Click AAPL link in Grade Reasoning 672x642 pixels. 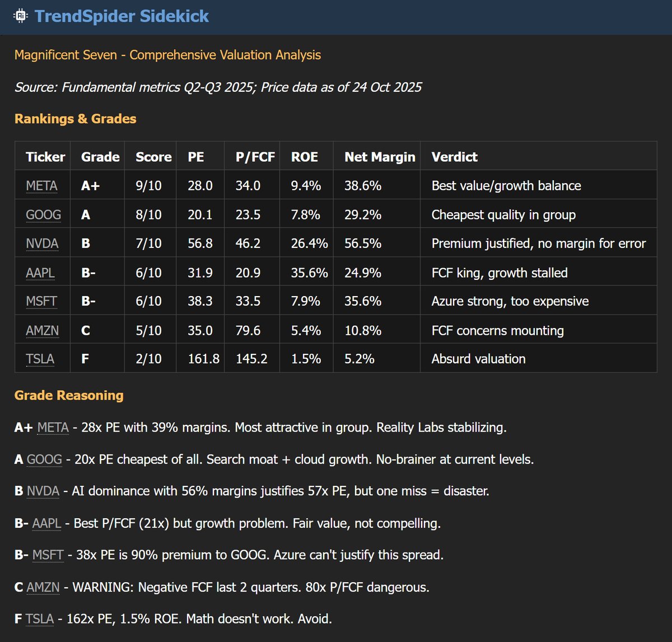pos(47,523)
